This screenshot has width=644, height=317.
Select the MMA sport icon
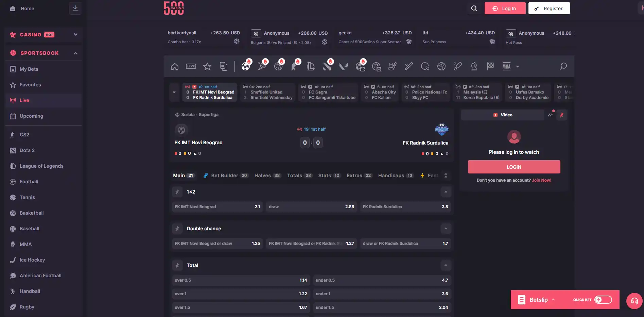pyautogui.click(x=506, y=66)
